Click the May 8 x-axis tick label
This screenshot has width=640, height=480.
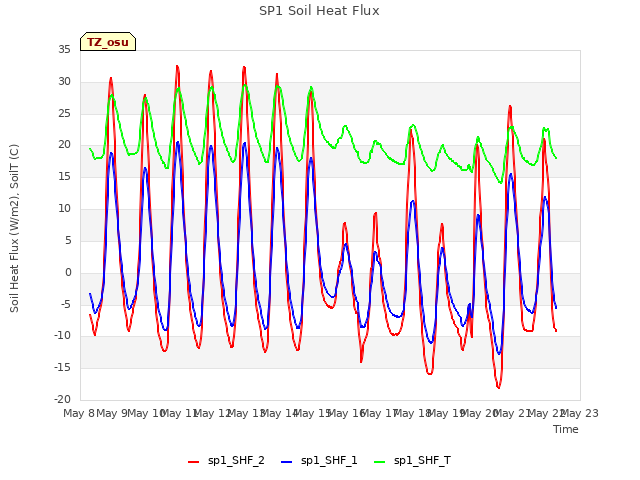(x=79, y=413)
